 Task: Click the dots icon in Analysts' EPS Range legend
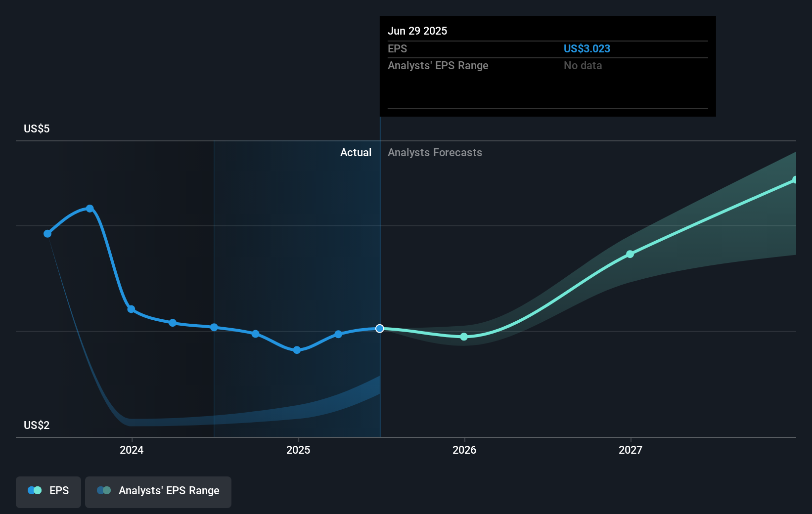pyautogui.click(x=104, y=491)
